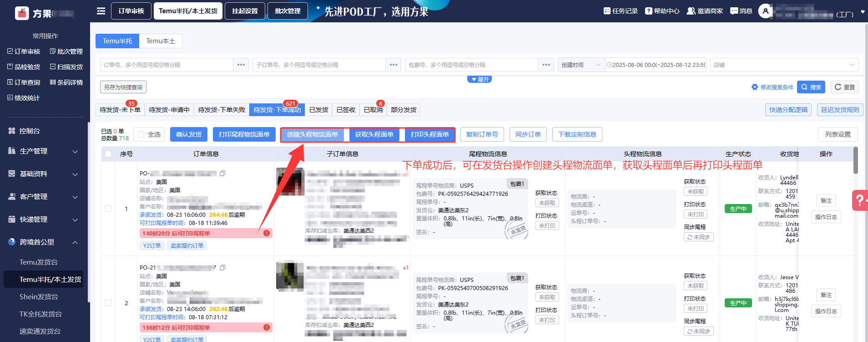
Task: Click the 确认发货 button
Action: (x=189, y=134)
